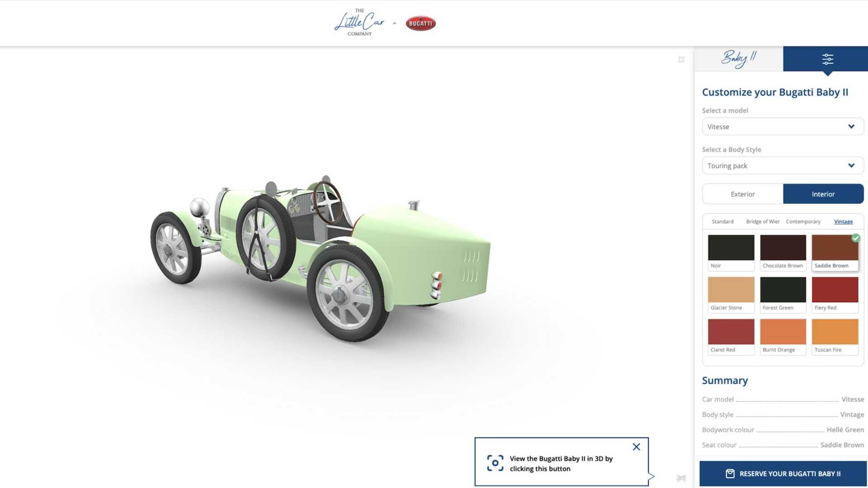Open the Contemporary colour category

click(x=803, y=221)
